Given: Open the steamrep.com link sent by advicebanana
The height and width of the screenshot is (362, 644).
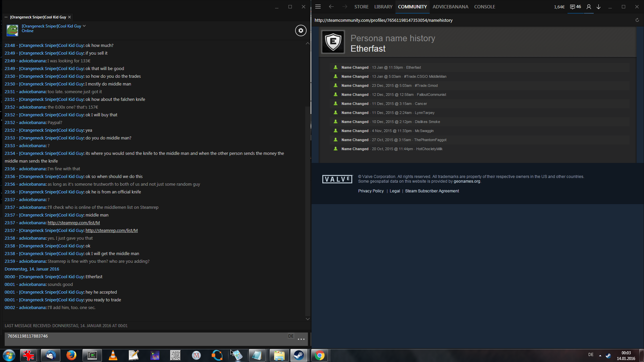Looking at the screenshot, I should 74,223.
